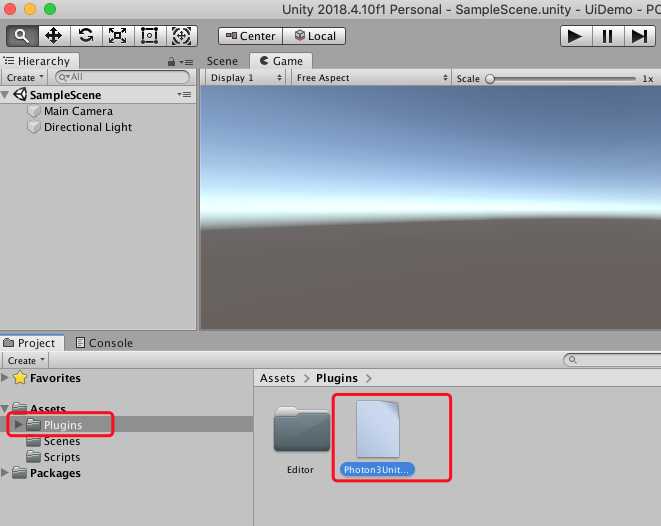Click the Game view viewport
Viewport: 661px width, 526px height.
click(430, 207)
